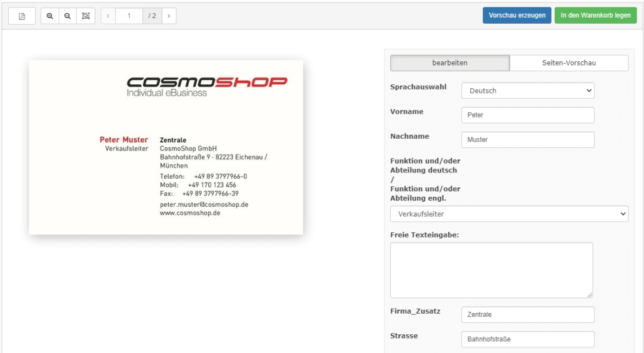644x353 pixels.
Task: Select the bearbeiten tab
Action: pyautogui.click(x=450, y=63)
